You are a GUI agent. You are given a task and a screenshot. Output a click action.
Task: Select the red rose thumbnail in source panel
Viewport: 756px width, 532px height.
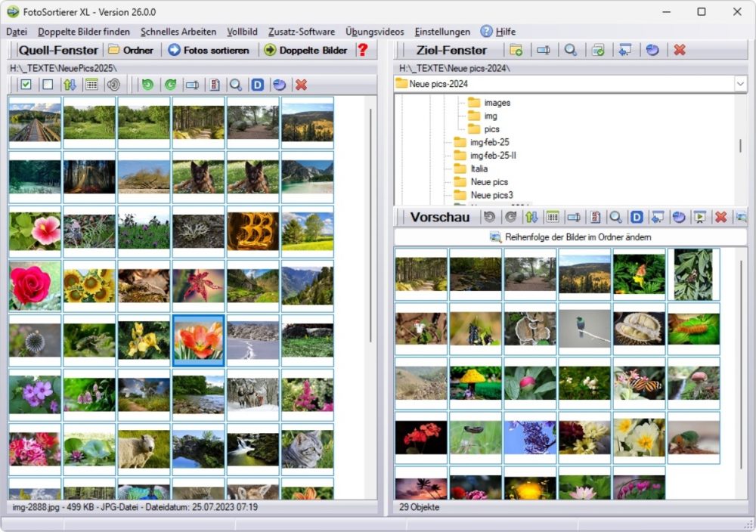coord(35,286)
